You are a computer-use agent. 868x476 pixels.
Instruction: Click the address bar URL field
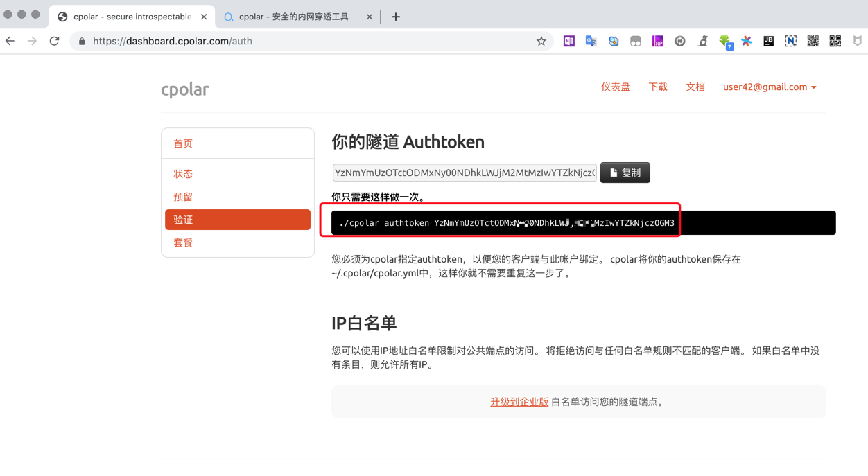(312, 42)
